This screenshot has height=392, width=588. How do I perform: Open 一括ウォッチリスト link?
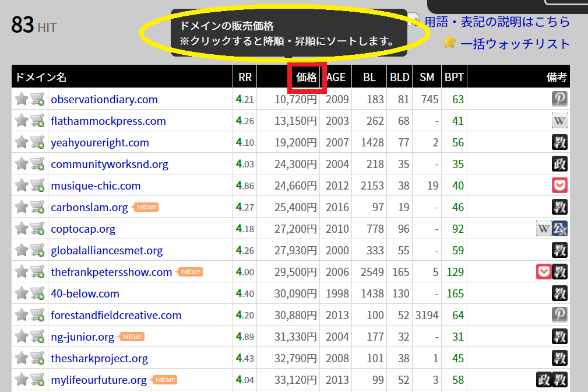coord(515,44)
